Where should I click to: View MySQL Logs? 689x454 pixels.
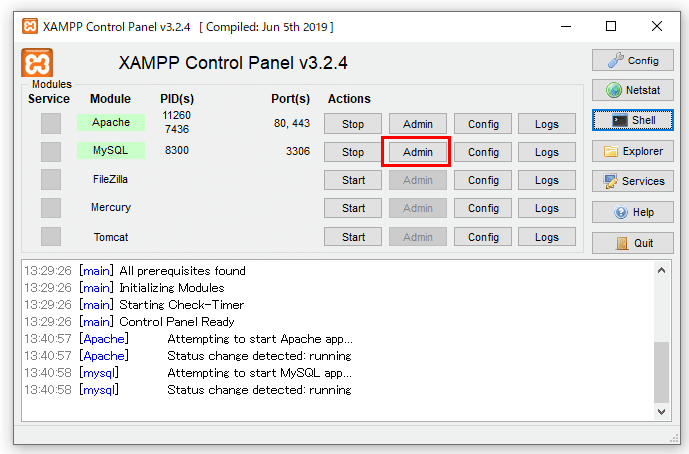coord(547,152)
